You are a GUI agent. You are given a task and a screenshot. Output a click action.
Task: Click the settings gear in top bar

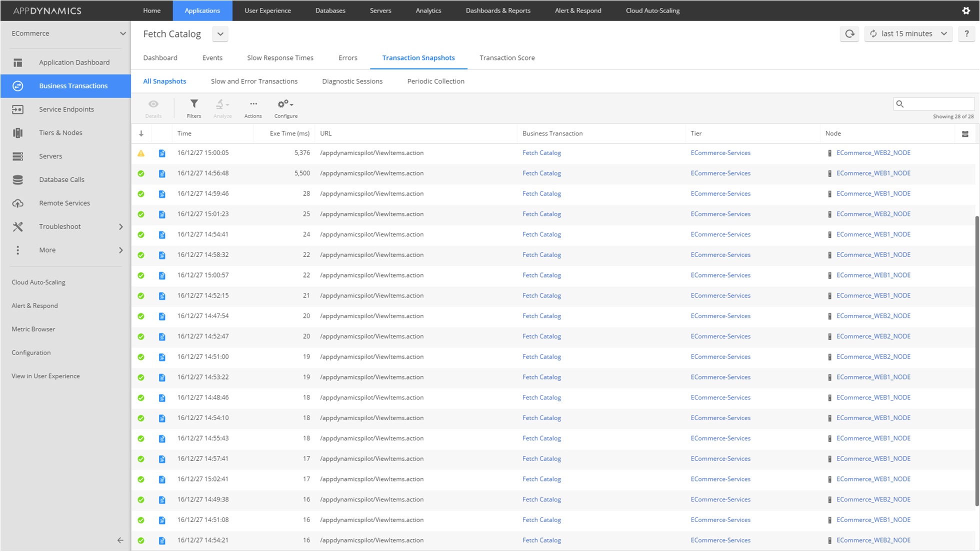coord(965,10)
